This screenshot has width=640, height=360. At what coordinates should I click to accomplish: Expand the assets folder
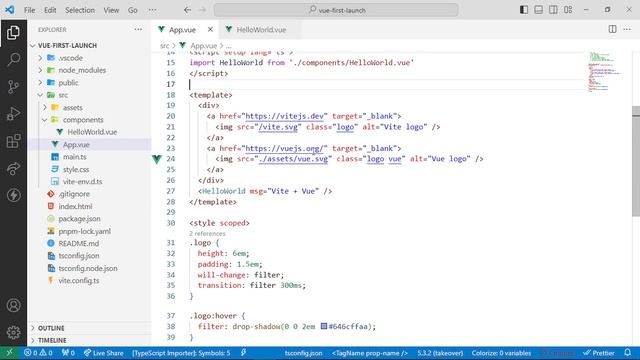click(45, 107)
